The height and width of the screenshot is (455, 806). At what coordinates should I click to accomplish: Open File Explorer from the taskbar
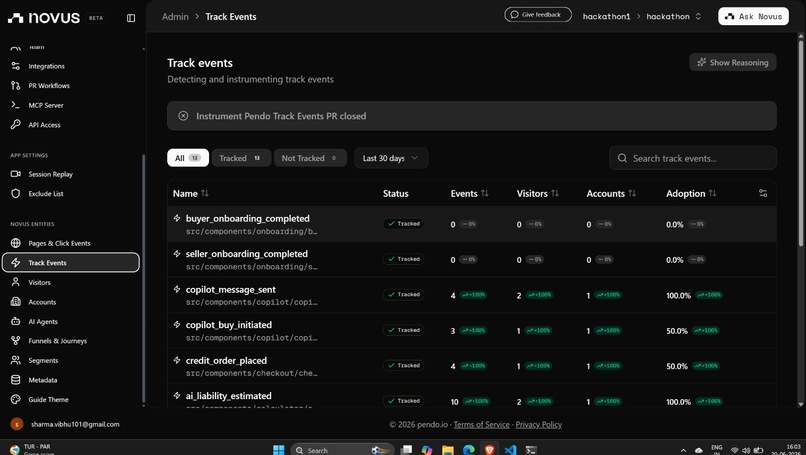[448, 450]
